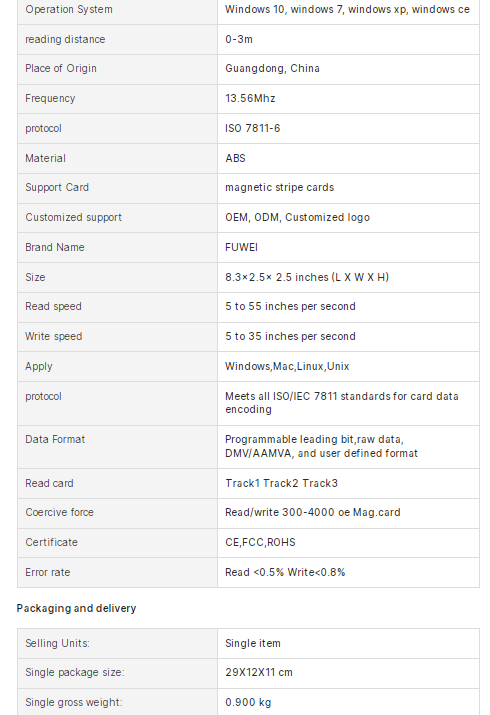This screenshot has height=715, width=490.
Task: Select the ABS material value
Action: coord(235,159)
